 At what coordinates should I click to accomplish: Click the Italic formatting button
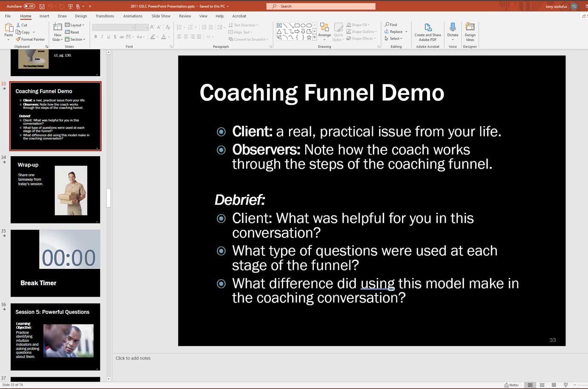click(x=102, y=37)
